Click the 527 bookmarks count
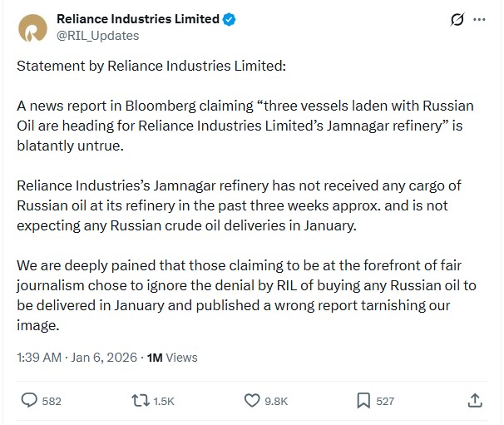Screen dimensions: 504x425 click(x=385, y=401)
